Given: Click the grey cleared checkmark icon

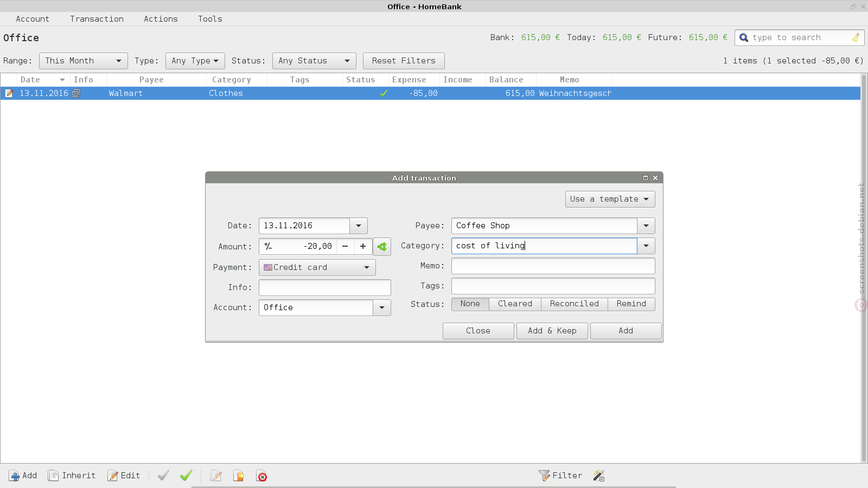Looking at the screenshot, I should coord(163,476).
